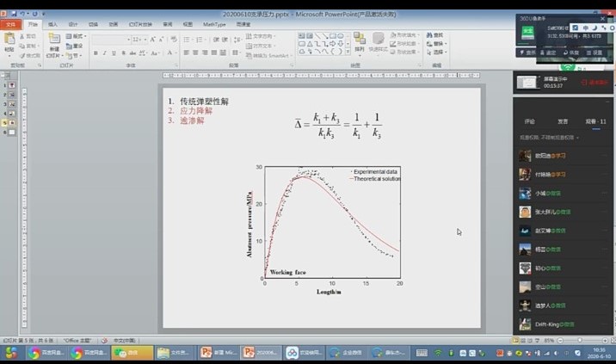Clear formatting with the eraser icon

click(x=174, y=40)
